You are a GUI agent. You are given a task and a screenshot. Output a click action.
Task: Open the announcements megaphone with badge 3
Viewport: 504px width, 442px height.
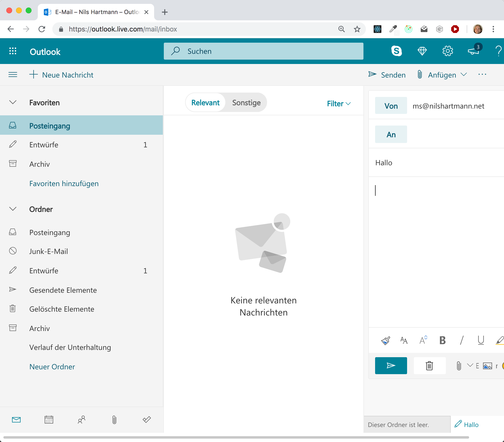(x=474, y=51)
